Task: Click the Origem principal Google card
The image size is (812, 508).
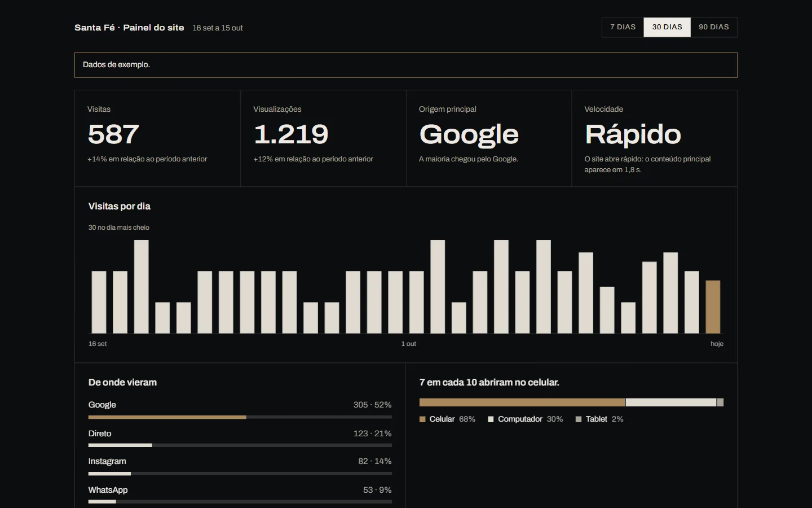Action: pos(489,138)
